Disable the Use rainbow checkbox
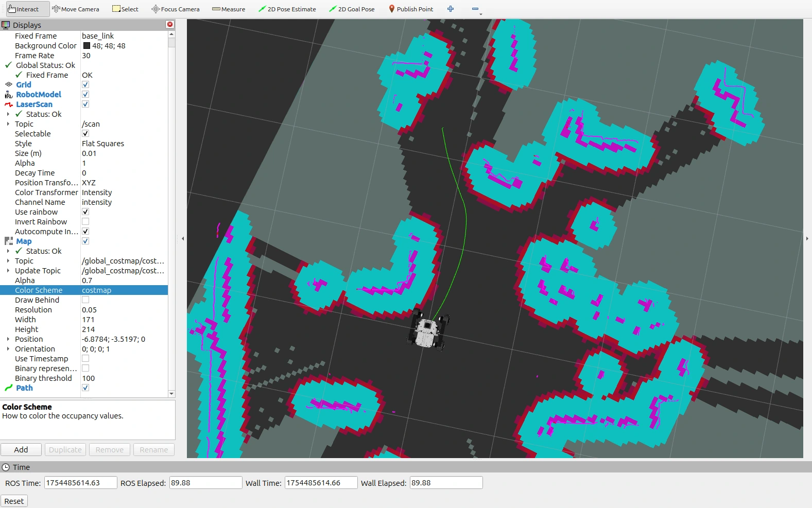The image size is (812, 508). (85, 212)
